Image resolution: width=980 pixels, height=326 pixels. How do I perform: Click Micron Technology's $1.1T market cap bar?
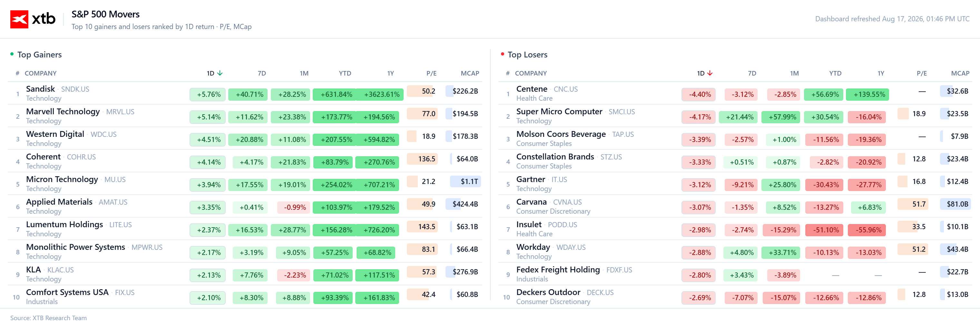(x=465, y=182)
